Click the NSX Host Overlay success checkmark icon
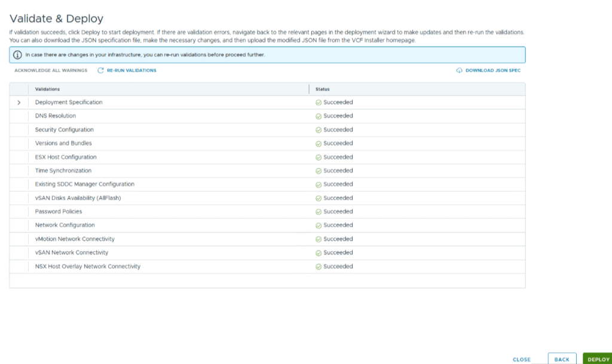Viewport: 612px width, 364px height. (x=319, y=267)
